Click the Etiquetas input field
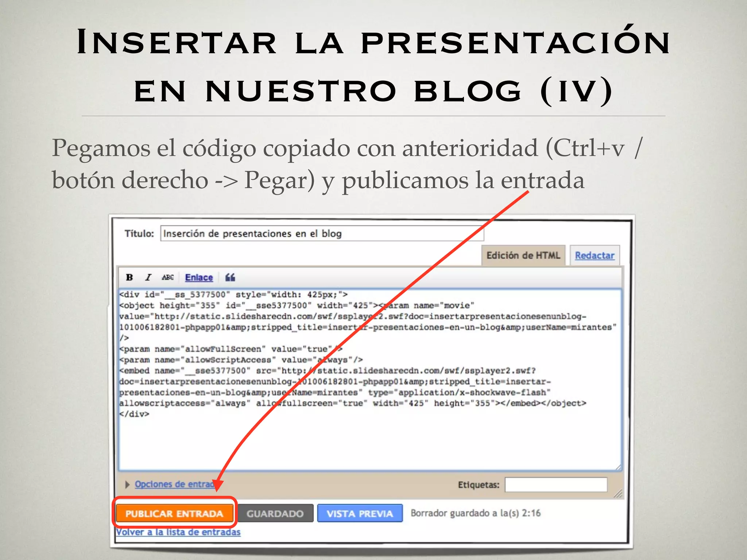 coord(556,485)
